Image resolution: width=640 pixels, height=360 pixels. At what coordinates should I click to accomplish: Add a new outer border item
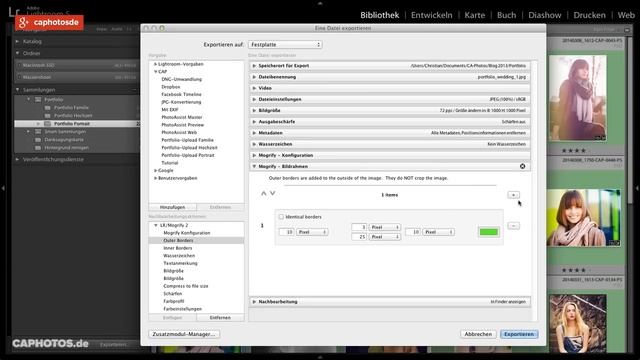click(513, 195)
